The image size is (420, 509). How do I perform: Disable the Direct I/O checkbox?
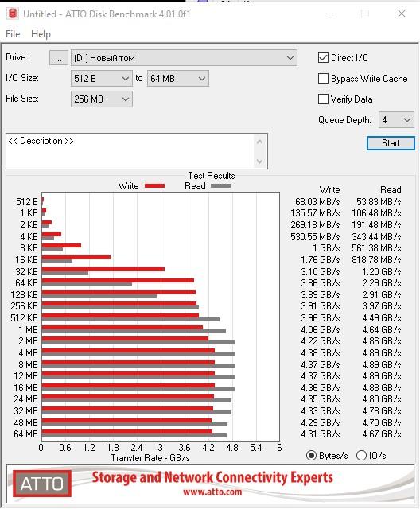click(323, 58)
